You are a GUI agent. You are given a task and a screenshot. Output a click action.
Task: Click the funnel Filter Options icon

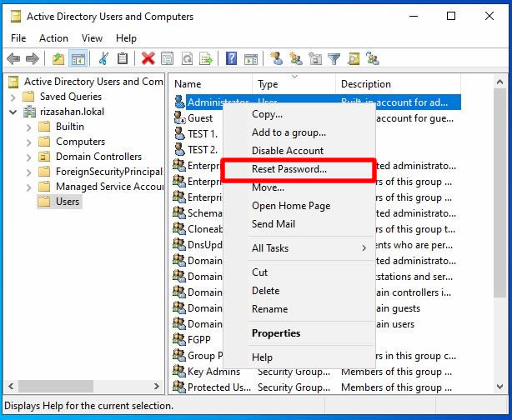tap(334, 59)
